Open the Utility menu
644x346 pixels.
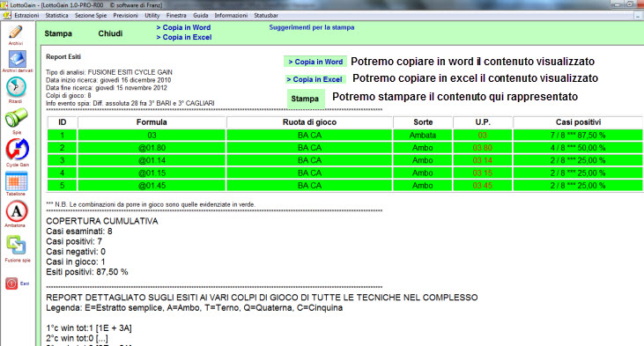(x=152, y=15)
